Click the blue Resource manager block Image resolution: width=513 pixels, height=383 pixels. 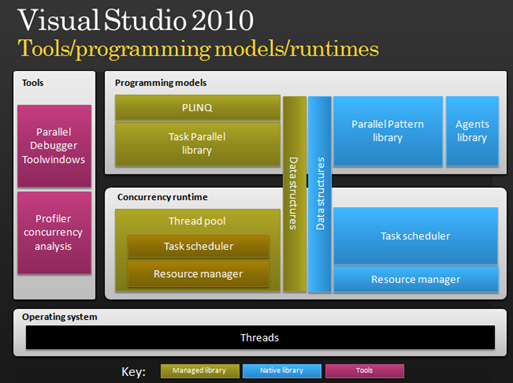[416, 279]
